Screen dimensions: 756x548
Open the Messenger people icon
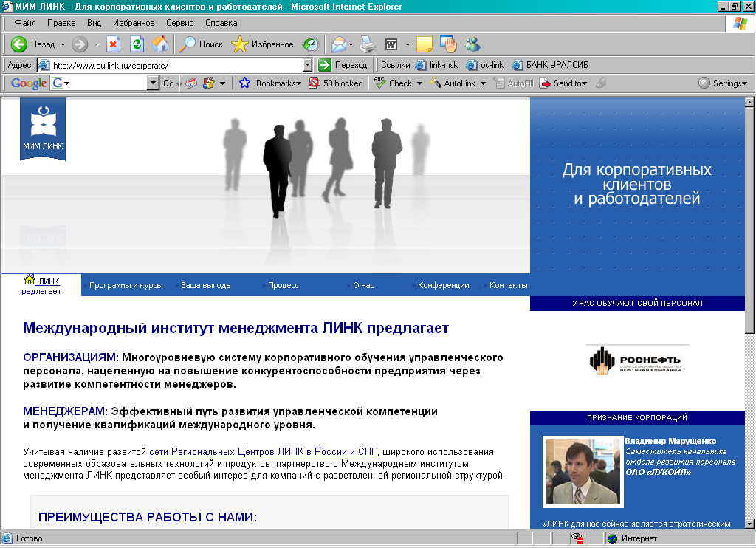tap(472, 44)
